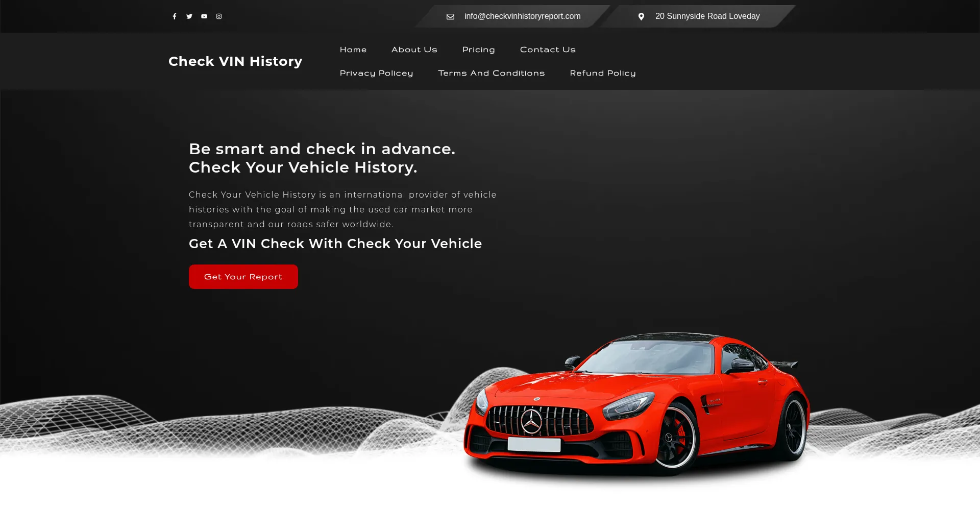Open the Instagram social icon
Image resolution: width=980 pixels, height=507 pixels.
click(x=219, y=16)
